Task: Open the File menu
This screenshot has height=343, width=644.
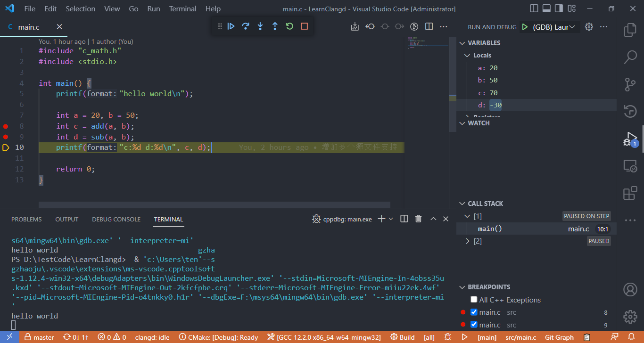Action: 30,8
